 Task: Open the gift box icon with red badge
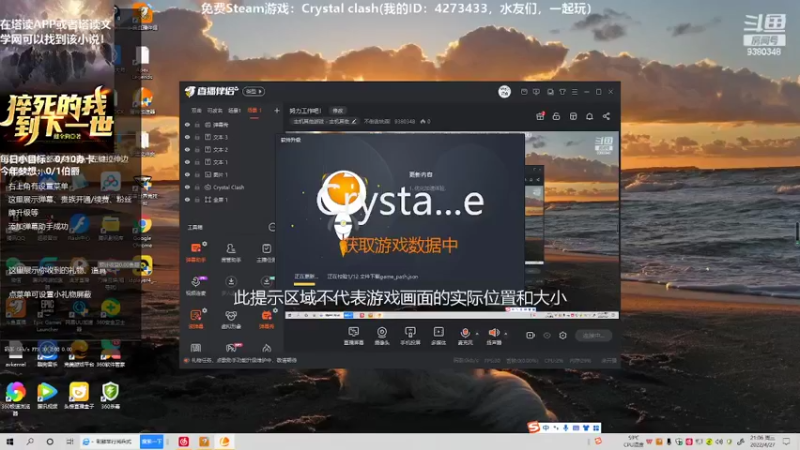(540, 116)
